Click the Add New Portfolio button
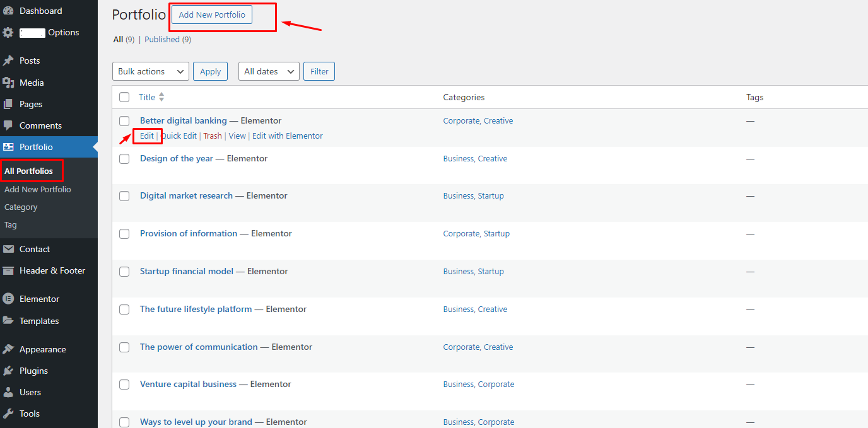This screenshot has width=868, height=428. pos(212,14)
